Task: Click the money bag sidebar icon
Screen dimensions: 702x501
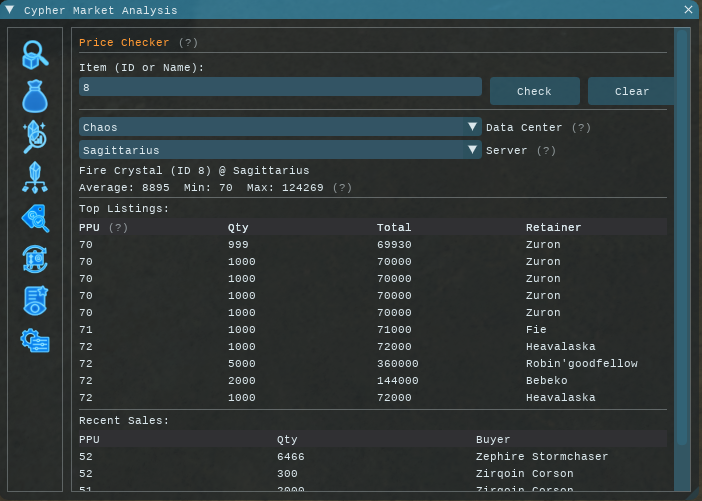Action: [35, 96]
